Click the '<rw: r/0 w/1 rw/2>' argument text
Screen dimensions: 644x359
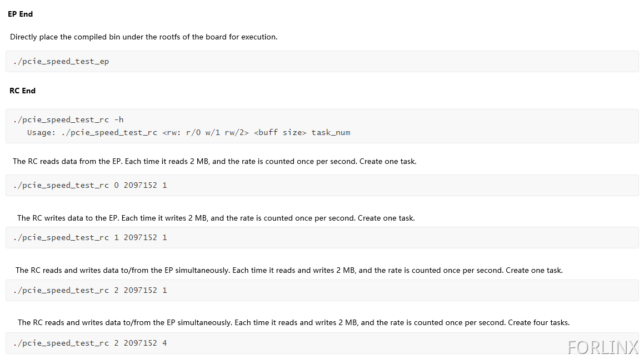click(x=206, y=133)
